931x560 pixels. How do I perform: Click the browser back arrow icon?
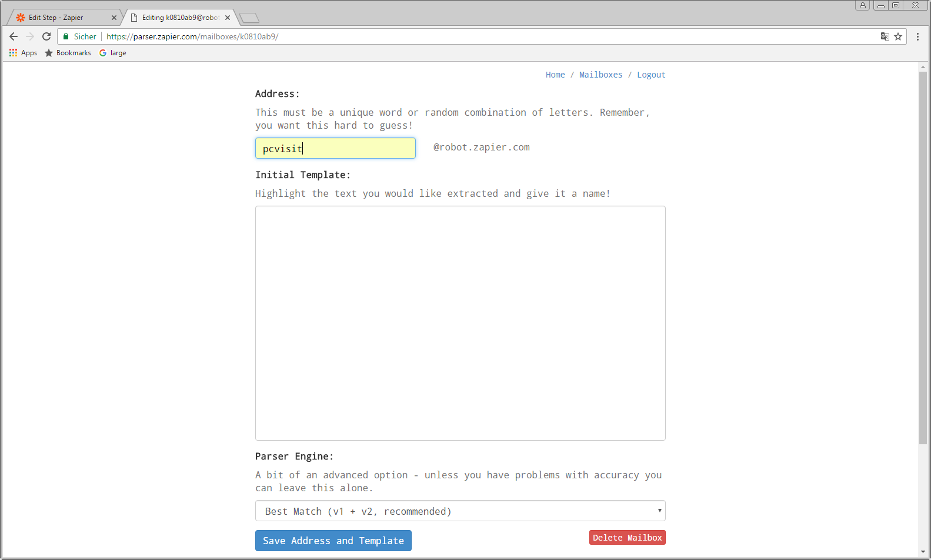coord(14,36)
